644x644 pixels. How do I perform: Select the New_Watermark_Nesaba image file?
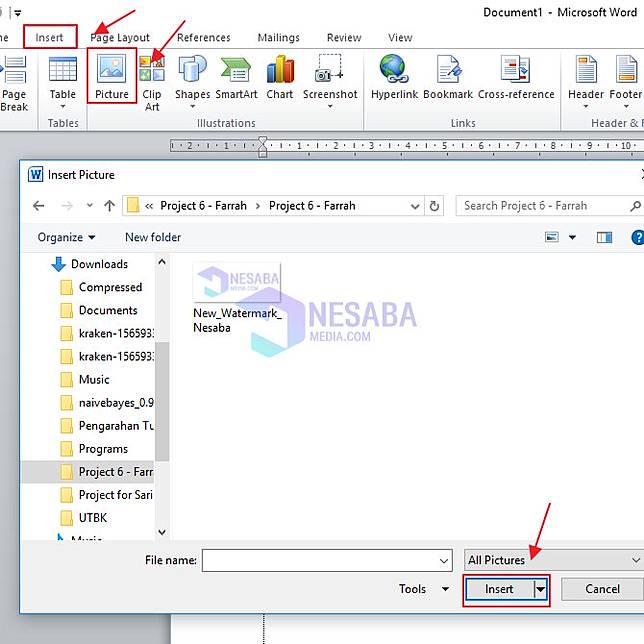pos(237,298)
